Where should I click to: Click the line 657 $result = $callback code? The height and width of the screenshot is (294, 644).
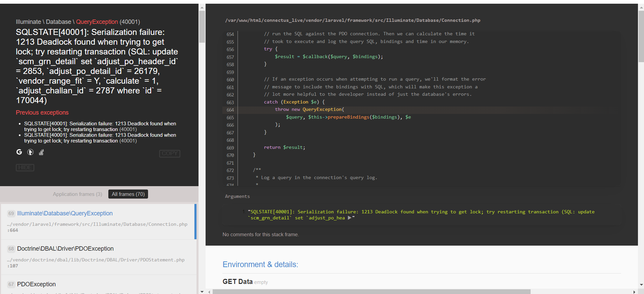pos(329,57)
